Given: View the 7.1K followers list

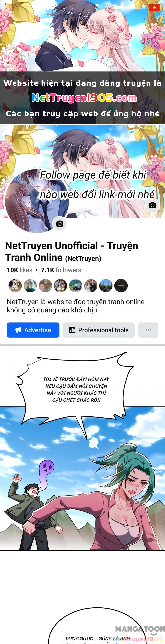Looking at the screenshot, I should coord(61,270).
